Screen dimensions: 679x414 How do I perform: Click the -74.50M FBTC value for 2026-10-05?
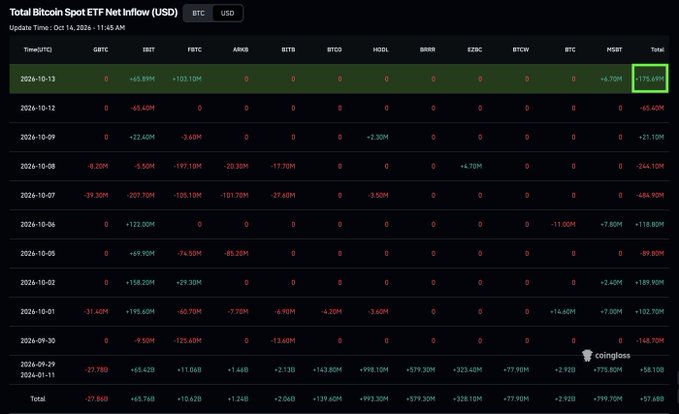(189, 253)
